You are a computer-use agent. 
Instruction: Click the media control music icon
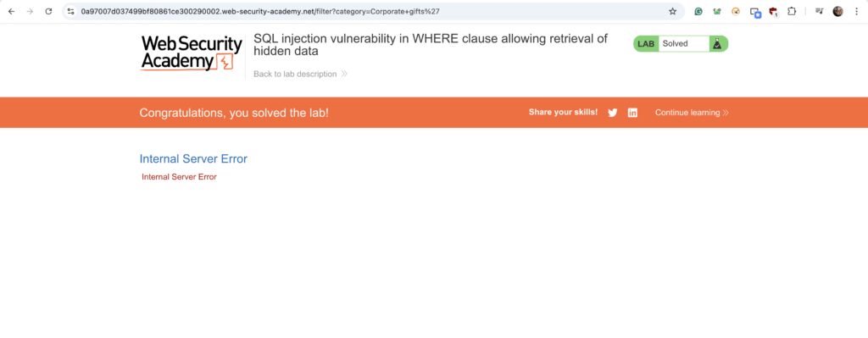tap(820, 11)
